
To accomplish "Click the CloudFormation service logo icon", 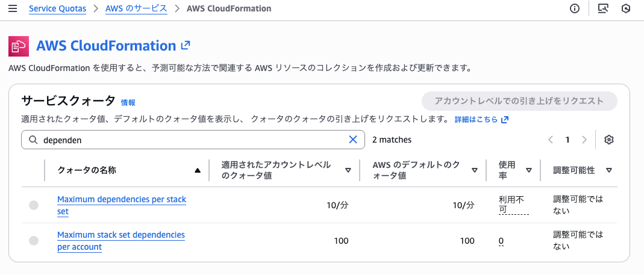I will coord(19,46).
